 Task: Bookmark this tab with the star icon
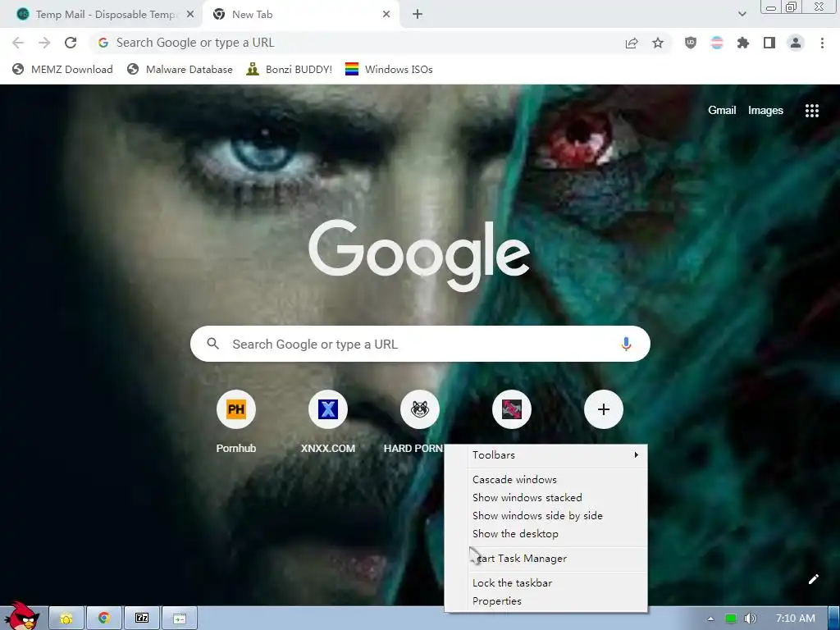pos(658,43)
